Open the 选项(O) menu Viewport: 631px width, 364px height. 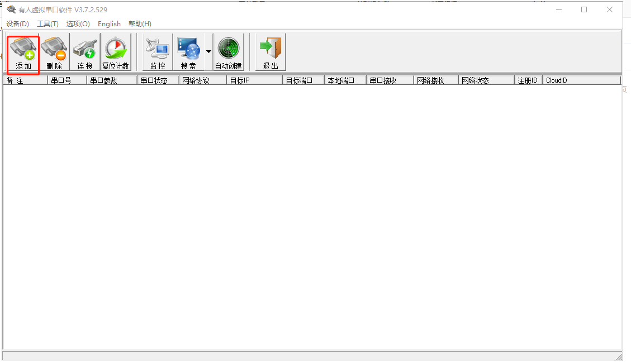pos(78,23)
